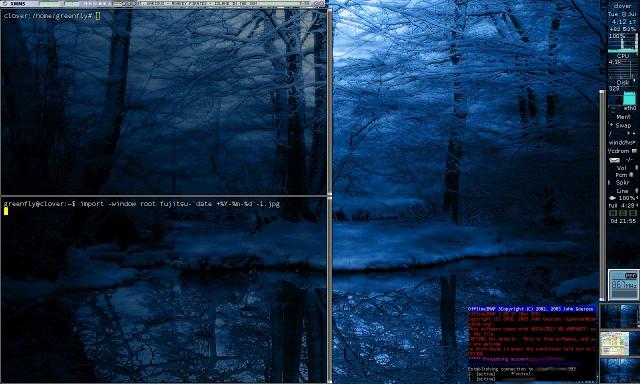This screenshot has height=384, width=640.
Task: Click the XMMS title label in top bar
Action: pyautogui.click(x=18, y=3)
